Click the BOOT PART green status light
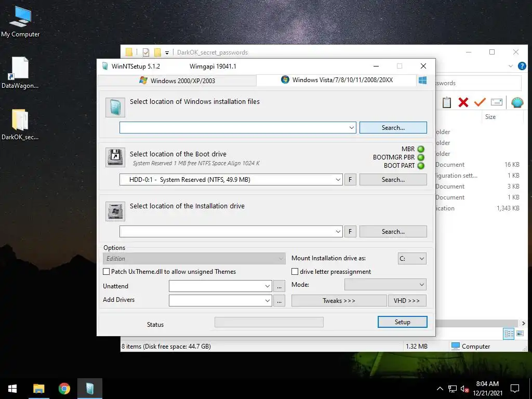The image size is (532, 399). coord(421,166)
